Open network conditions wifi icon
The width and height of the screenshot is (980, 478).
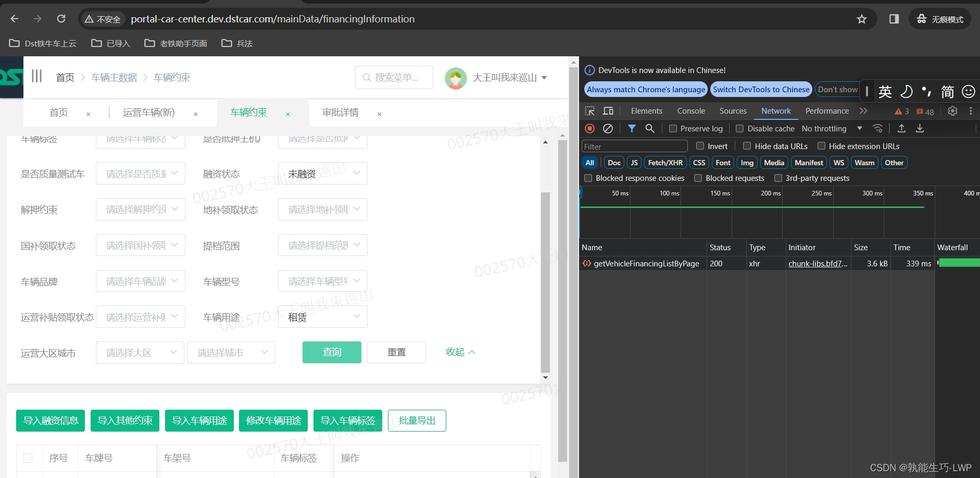(878, 128)
